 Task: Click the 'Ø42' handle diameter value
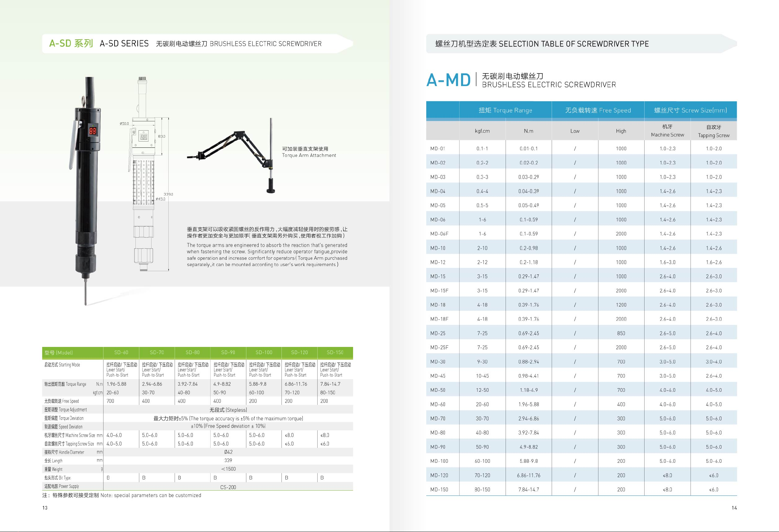point(228,452)
